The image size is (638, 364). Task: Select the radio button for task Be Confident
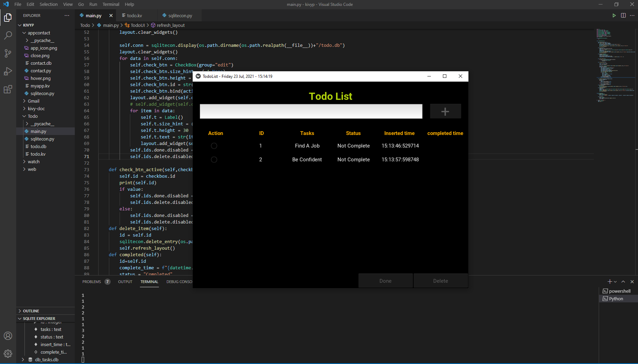[x=214, y=159]
